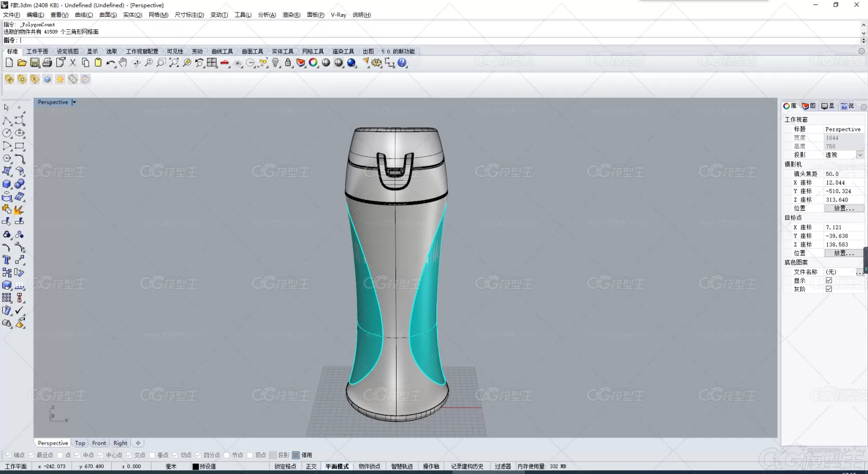Screen dimensions: 868x474
Task: Uncheck the 灰阶 grayscale checkbox
Action: (x=829, y=289)
